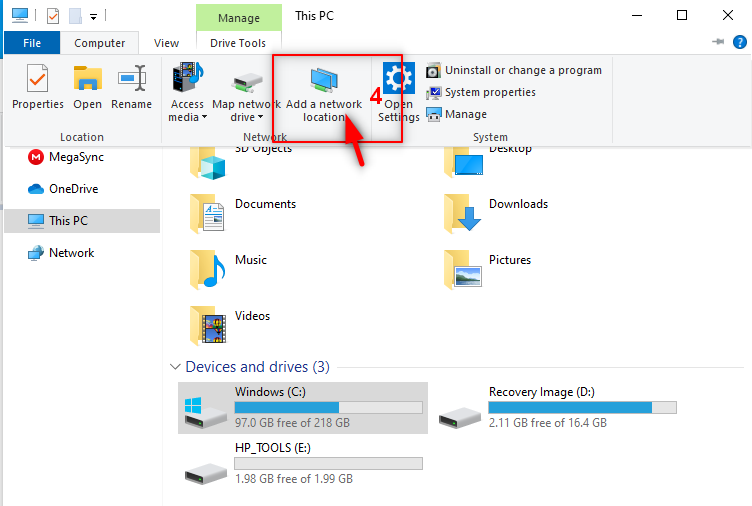Click the Open folder ribbon icon
This screenshot has width=752, height=506.
(x=87, y=78)
